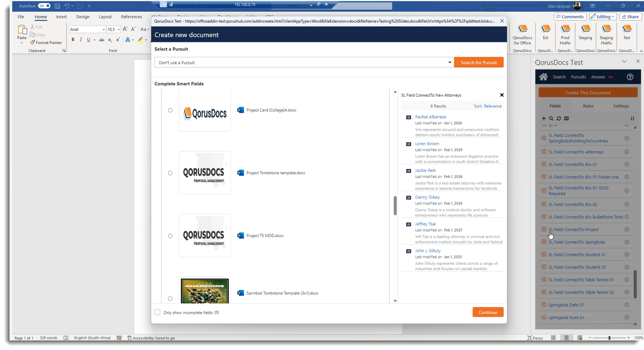This screenshot has height=350, width=644.
Task: Click the Staging Hotfix ribbon icon
Action: [x=606, y=35]
